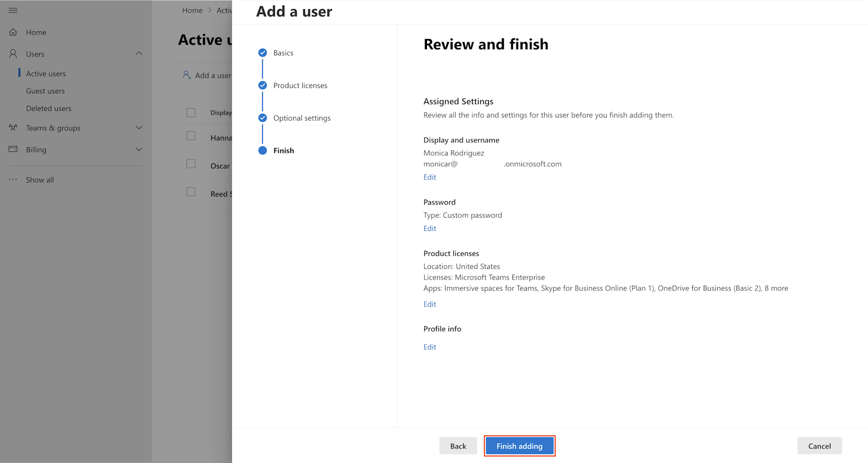Go to Deleted users page
This screenshot has width=868, height=463.
tap(49, 108)
